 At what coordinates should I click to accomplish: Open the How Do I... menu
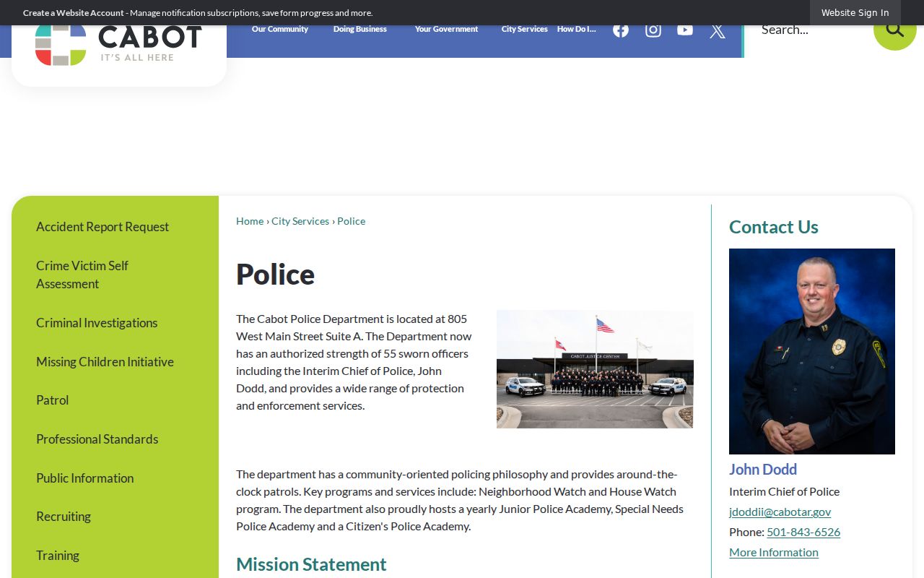tap(577, 29)
